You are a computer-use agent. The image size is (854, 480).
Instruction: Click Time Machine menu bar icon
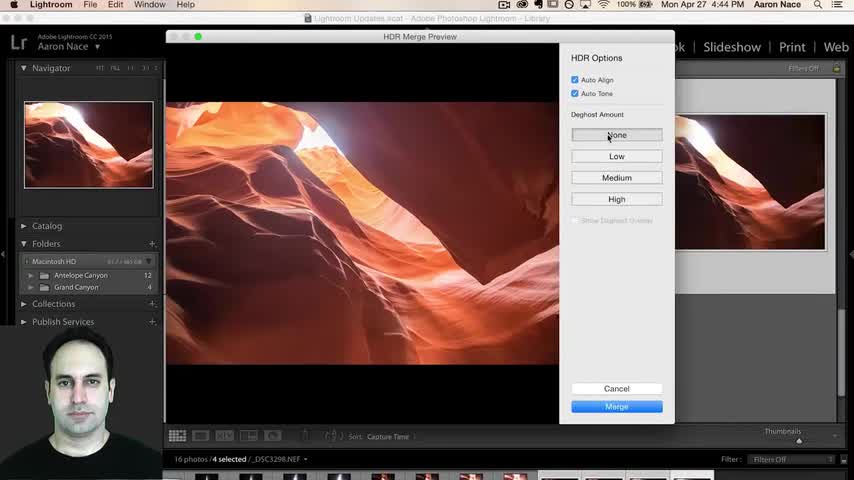click(569, 5)
